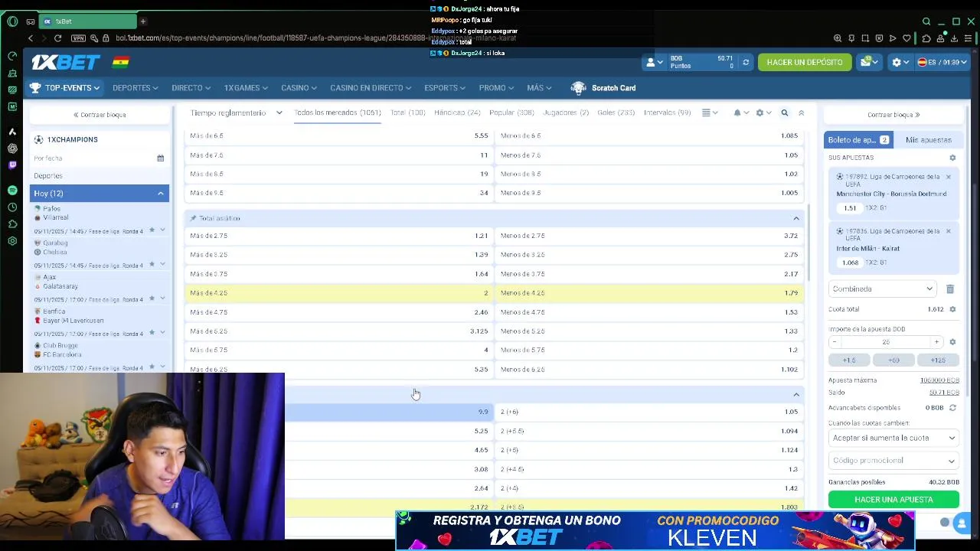Image resolution: width=980 pixels, height=551 pixels.
Task: Go back with browser back arrow
Action: [31, 38]
